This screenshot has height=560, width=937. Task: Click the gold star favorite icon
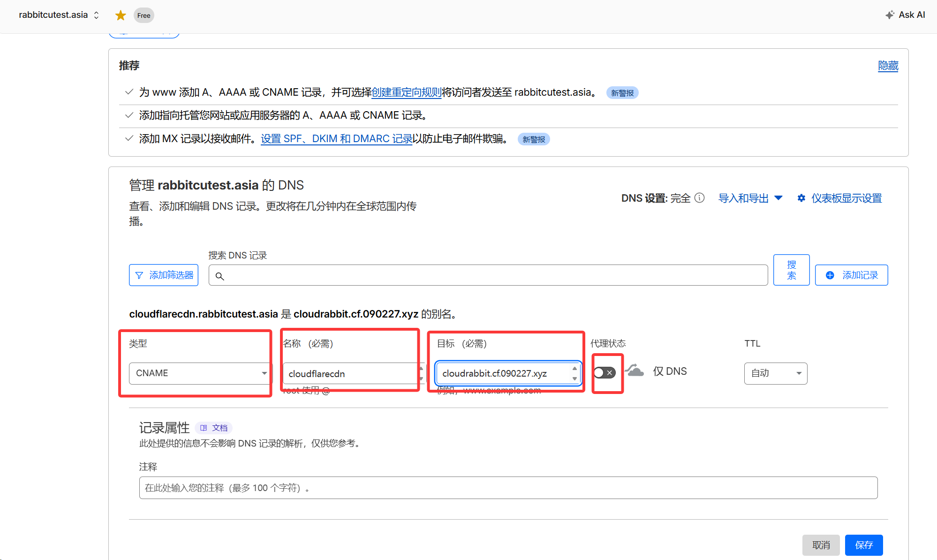(121, 15)
